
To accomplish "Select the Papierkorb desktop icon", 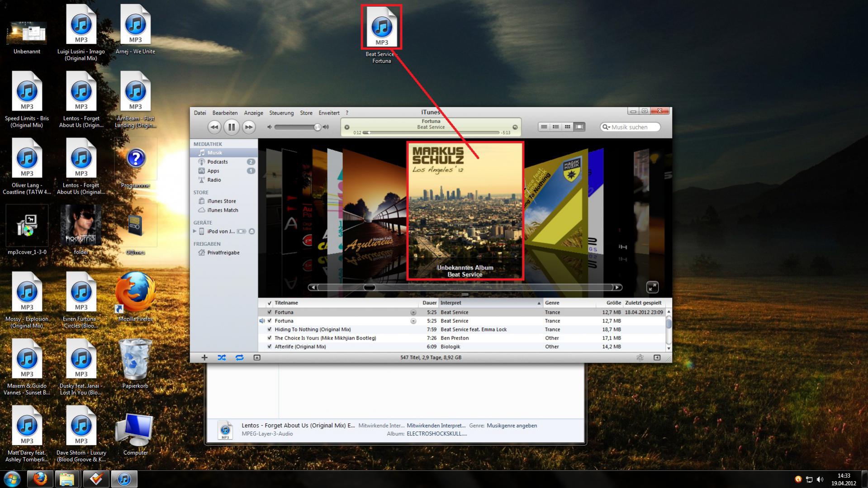I will (135, 364).
